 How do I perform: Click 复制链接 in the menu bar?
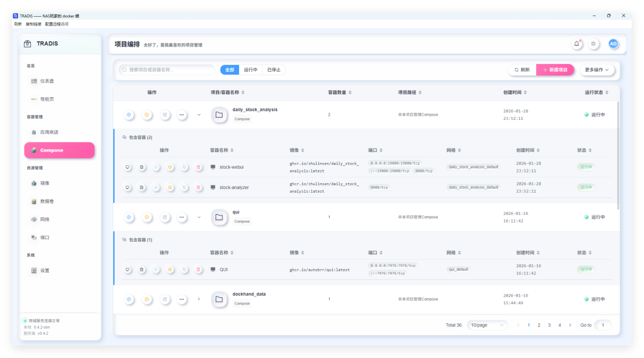[33, 24]
